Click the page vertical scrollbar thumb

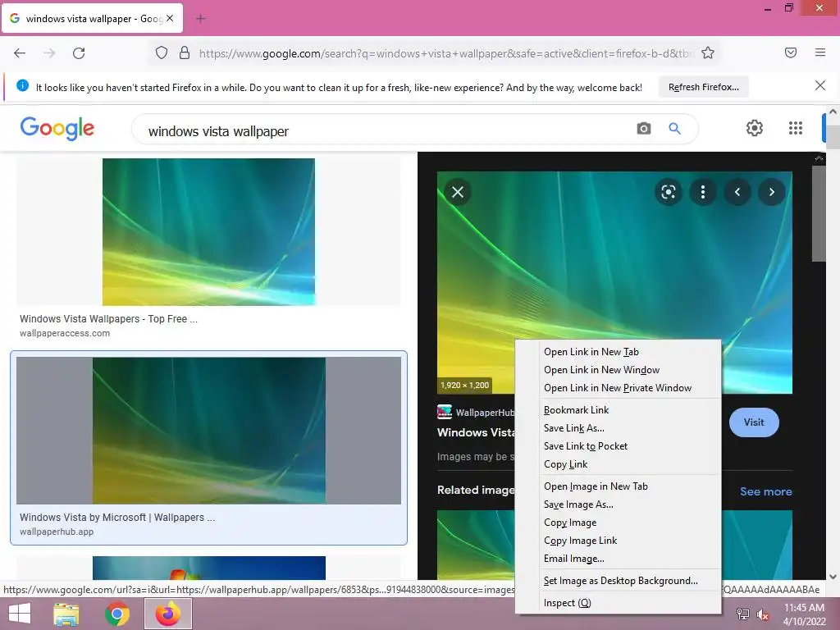[x=833, y=137]
